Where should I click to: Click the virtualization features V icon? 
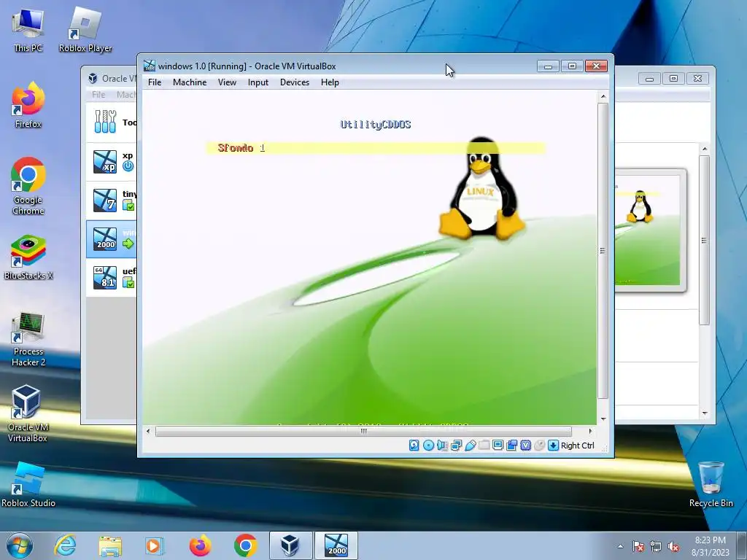coord(525,446)
